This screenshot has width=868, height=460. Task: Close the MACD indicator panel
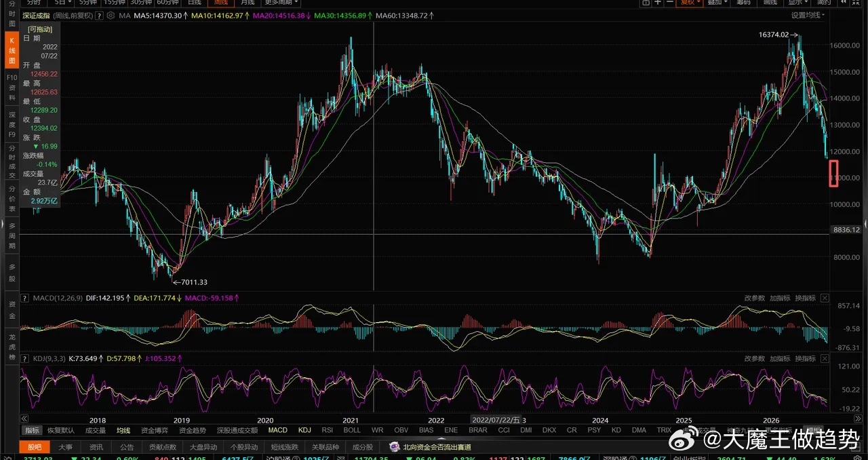[825, 298]
